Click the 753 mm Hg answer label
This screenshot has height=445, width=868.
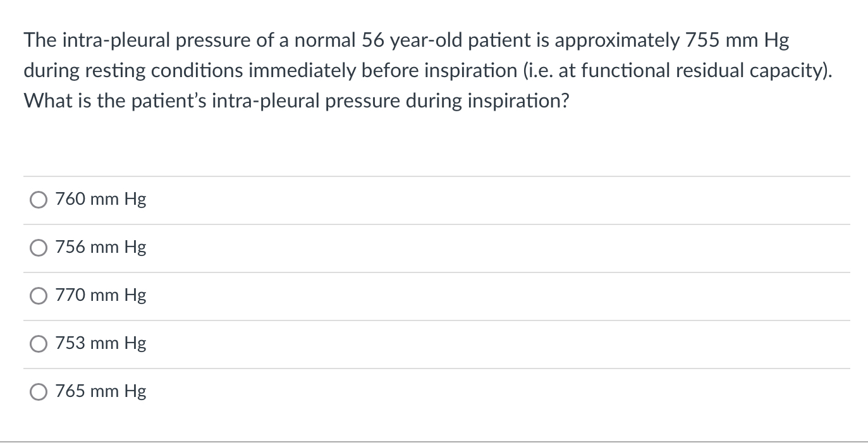[100, 343]
